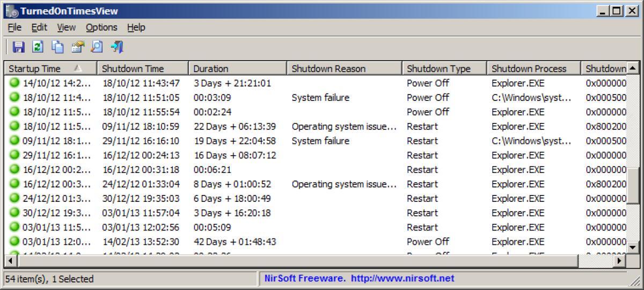This screenshot has height=290, width=644.
Task: Open the Properties toolbar icon
Action: point(77,47)
